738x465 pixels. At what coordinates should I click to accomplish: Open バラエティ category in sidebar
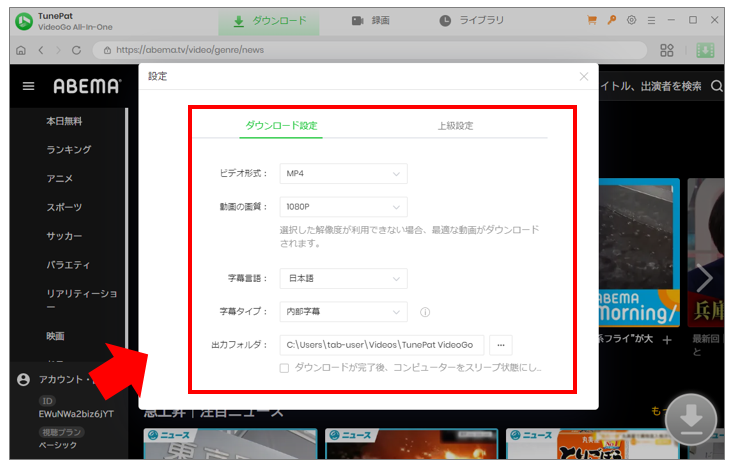point(68,265)
